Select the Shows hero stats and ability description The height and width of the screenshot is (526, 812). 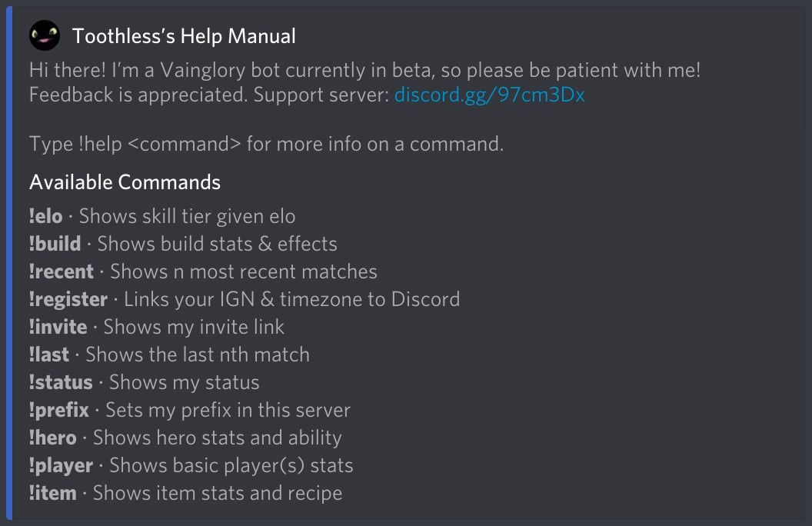point(219,438)
